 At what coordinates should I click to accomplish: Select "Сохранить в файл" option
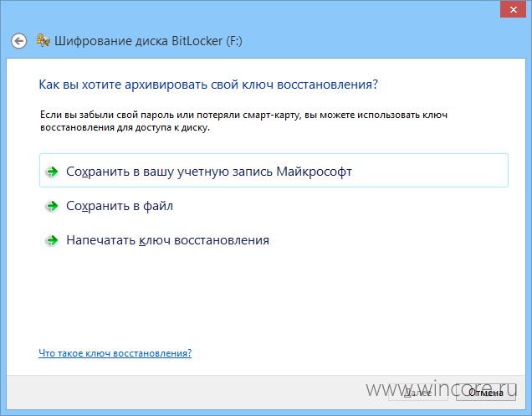(x=274, y=205)
